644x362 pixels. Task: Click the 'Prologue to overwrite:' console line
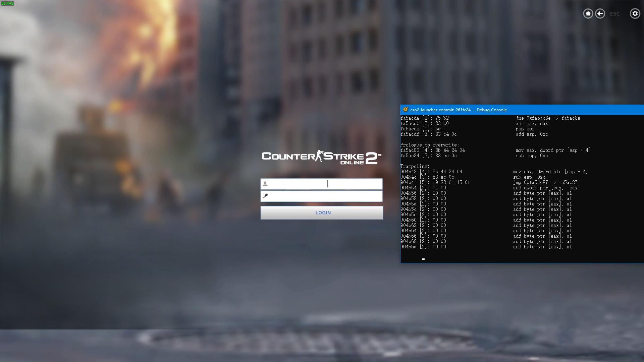coord(430,145)
